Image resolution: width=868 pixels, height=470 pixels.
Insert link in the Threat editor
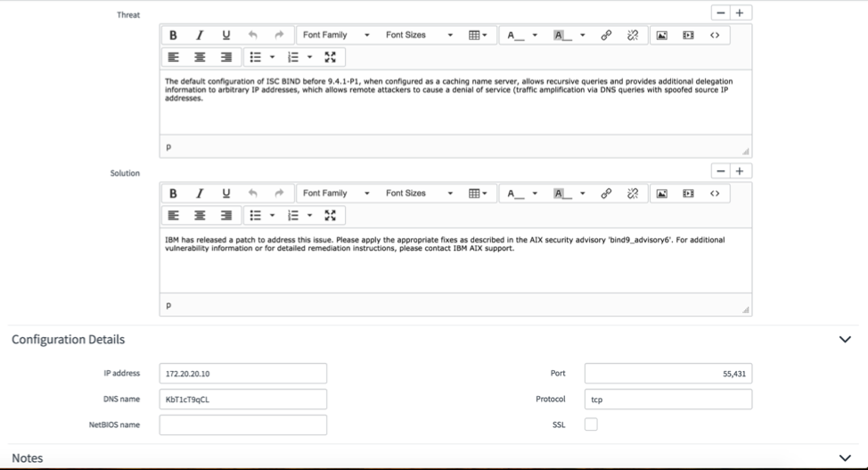point(607,36)
